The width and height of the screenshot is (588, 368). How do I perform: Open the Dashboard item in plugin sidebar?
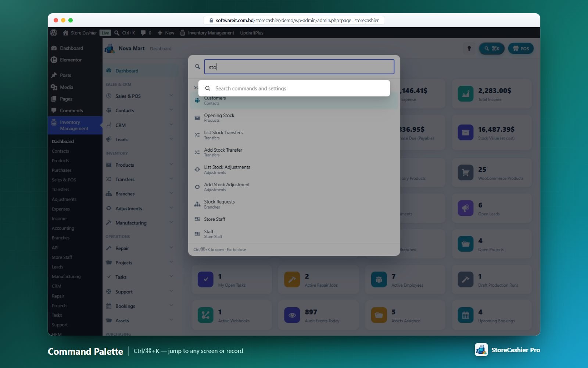[x=141, y=71]
